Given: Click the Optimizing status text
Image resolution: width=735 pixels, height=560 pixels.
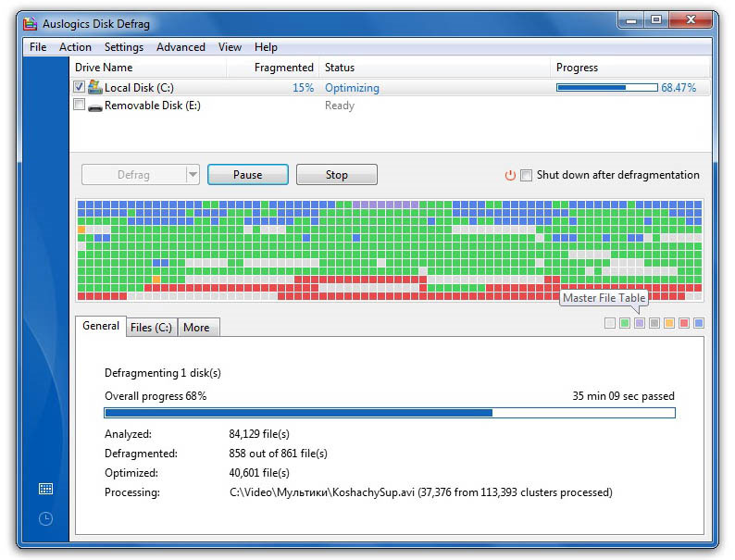Looking at the screenshot, I should point(352,88).
